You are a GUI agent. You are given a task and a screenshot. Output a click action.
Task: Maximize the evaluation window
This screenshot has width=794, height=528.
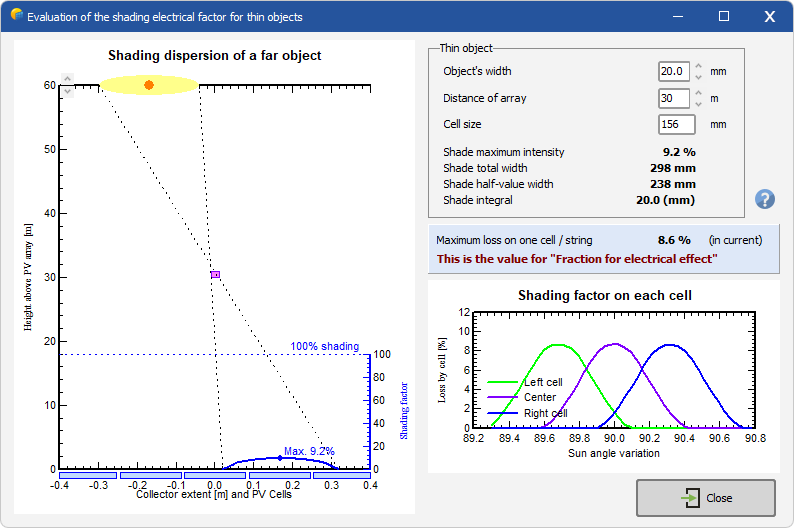tap(724, 16)
